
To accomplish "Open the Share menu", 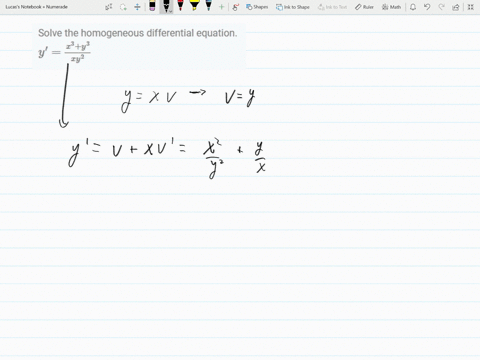I will tap(456, 7).
